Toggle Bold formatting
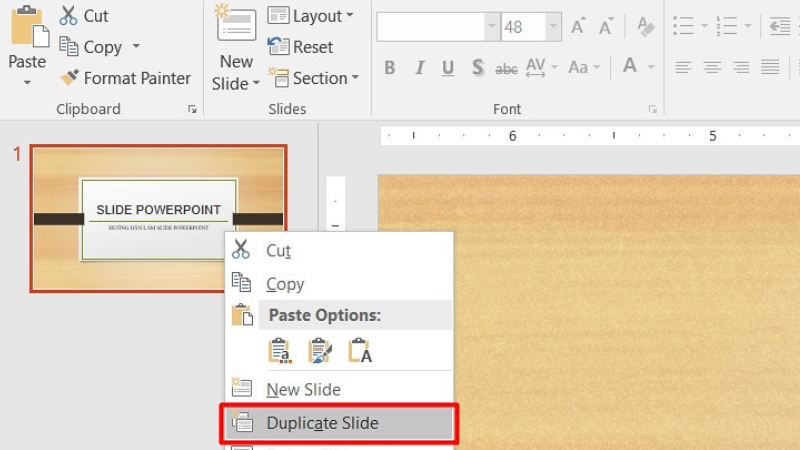This screenshot has width=800, height=450. (x=390, y=67)
